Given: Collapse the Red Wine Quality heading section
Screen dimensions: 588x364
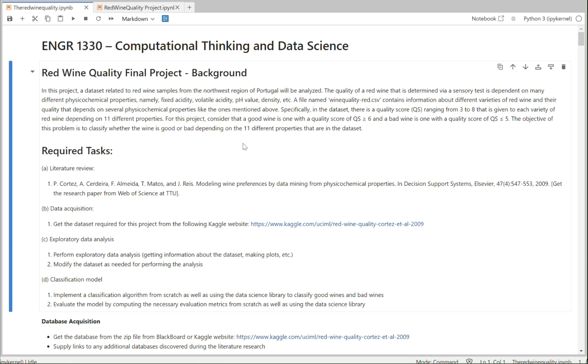Looking at the screenshot, I should coord(33,72).
